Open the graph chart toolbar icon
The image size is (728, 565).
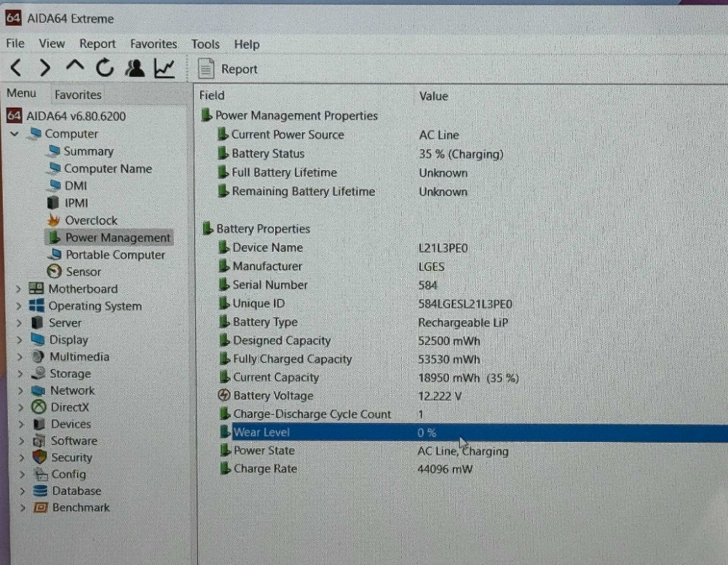tap(165, 69)
